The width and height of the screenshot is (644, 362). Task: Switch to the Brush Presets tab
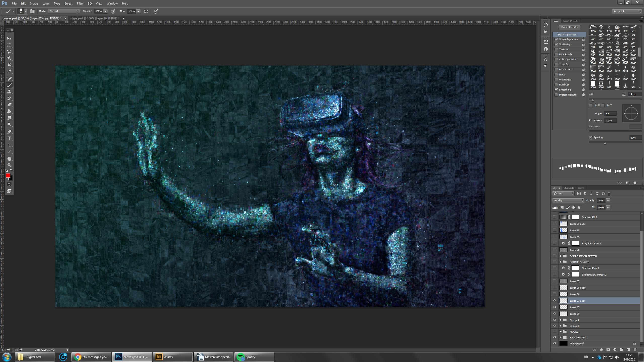(x=570, y=21)
